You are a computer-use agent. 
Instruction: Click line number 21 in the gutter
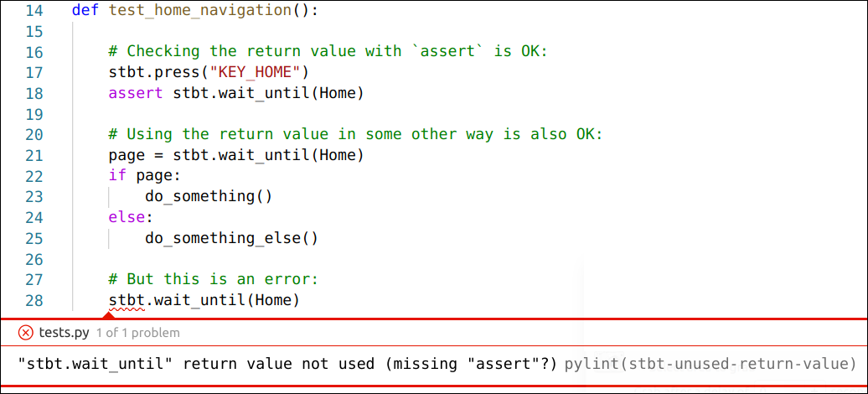click(34, 155)
